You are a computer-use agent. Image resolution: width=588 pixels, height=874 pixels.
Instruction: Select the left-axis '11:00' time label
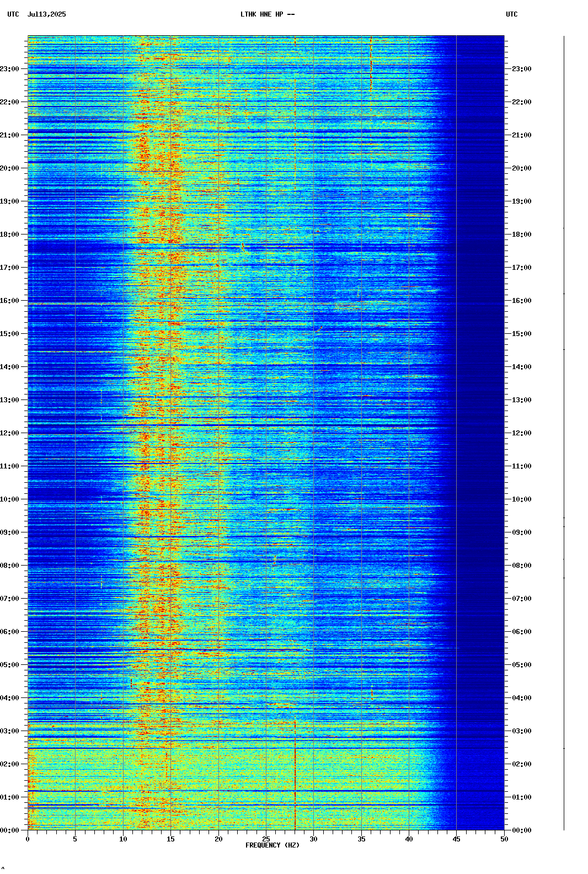9,466
